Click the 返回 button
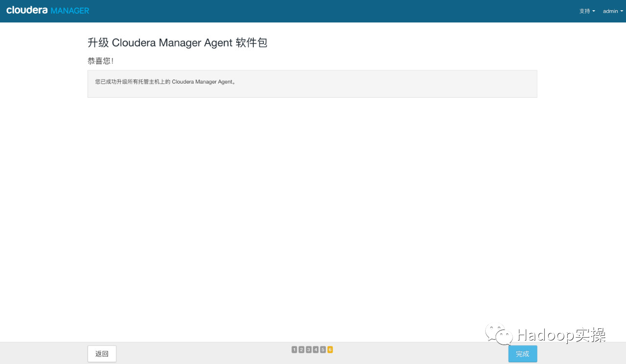This screenshot has height=364, width=626. [102, 354]
